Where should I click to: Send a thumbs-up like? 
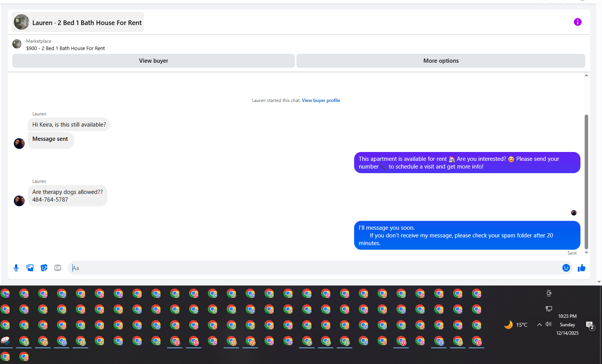pos(581,268)
